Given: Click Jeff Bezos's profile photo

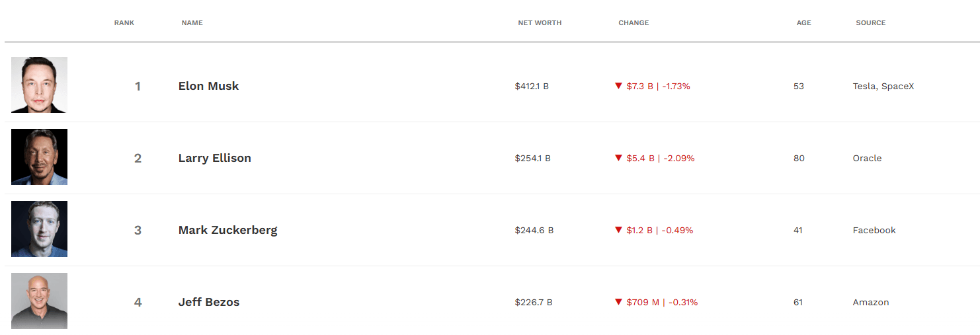Looking at the screenshot, I should click(x=39, y=301).
